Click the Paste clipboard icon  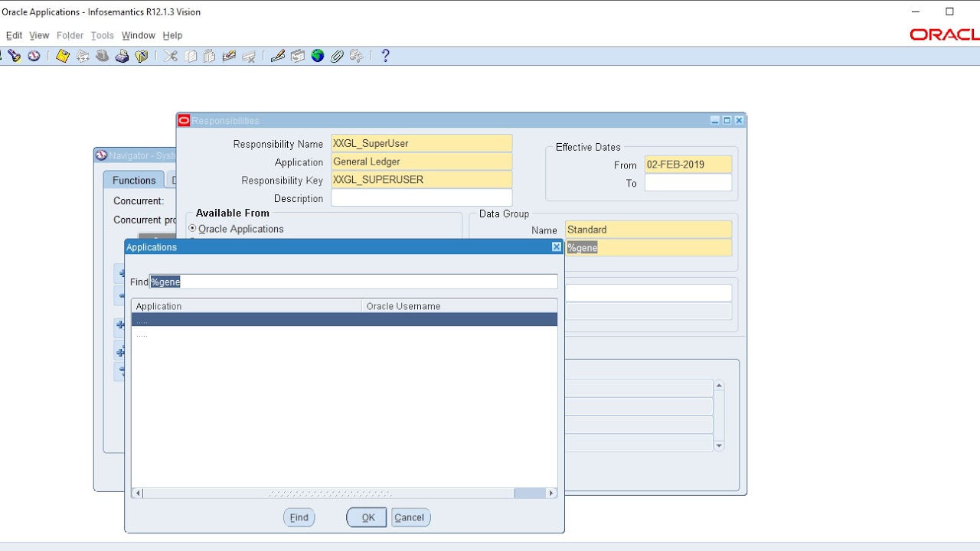click(210, 56)
